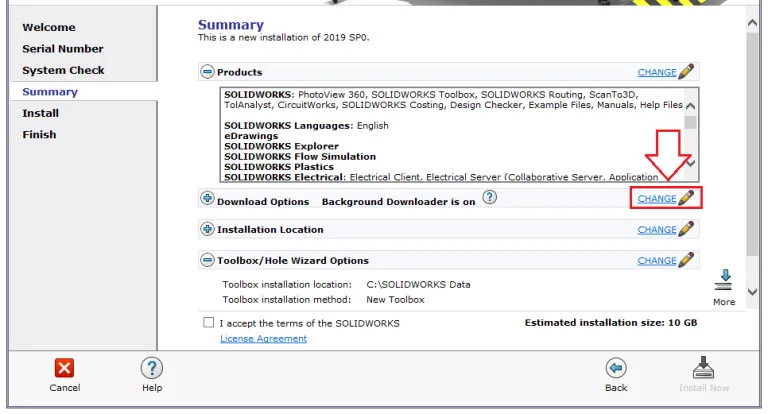Click the products list scroll up arrow
Viewport: 768px width, 414px height.
(691, 106)
